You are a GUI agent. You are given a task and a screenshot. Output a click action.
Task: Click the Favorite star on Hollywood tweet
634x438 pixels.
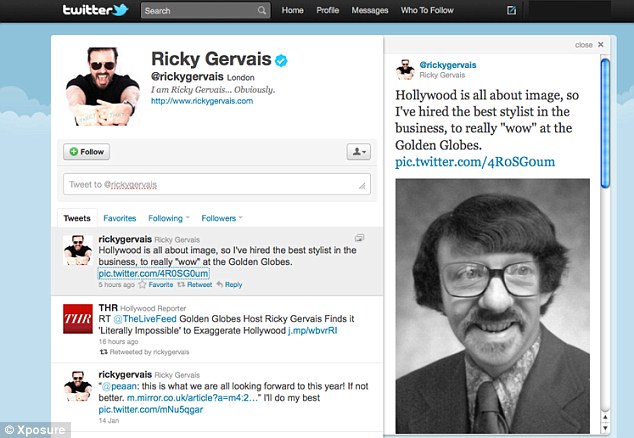[x=142, y=285]
